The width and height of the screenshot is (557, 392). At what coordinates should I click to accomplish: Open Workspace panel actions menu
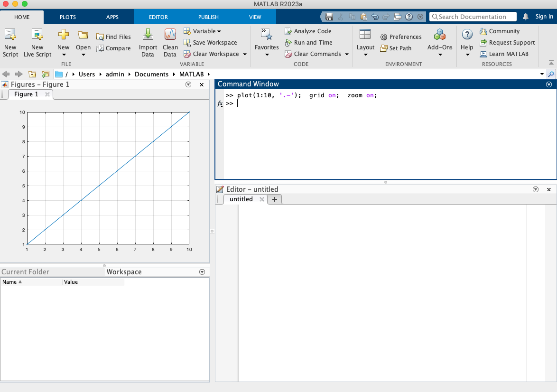[202, 272]
